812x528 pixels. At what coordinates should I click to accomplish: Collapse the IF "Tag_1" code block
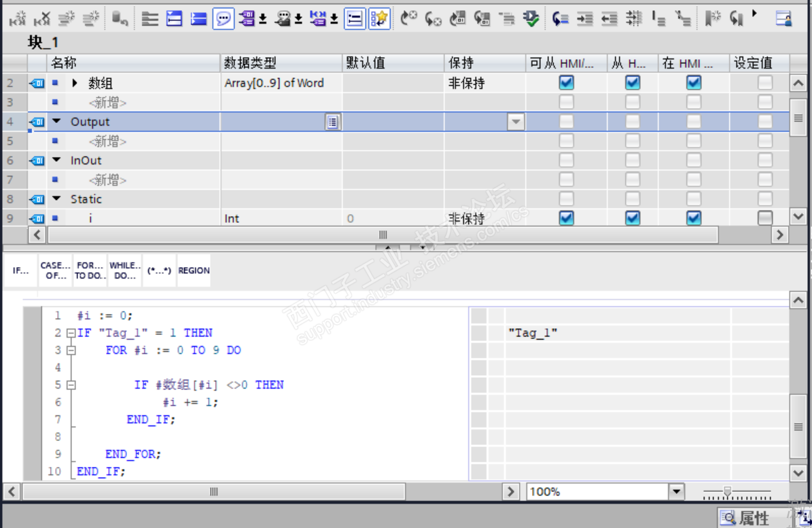[71, 334]
